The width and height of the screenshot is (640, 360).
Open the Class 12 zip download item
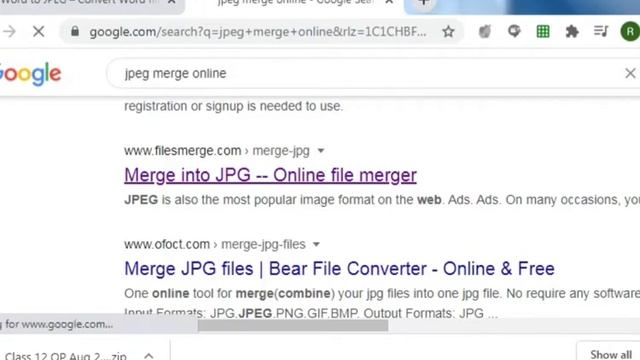(65, 356)
